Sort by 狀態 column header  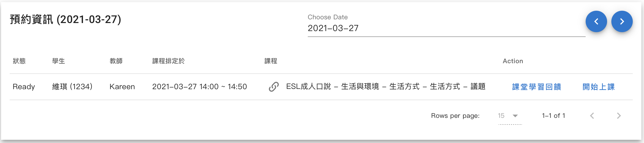tap(19, 61)
